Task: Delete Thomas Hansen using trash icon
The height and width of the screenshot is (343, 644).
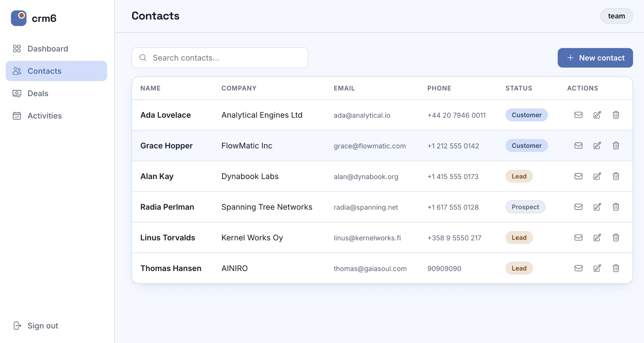Action: 616,268
